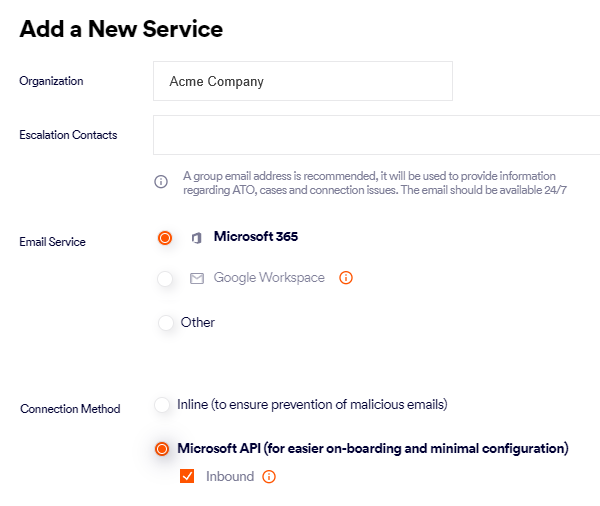Toggle the Inbound checkbox
Screen dimensions: 600x506
point(187,477)
